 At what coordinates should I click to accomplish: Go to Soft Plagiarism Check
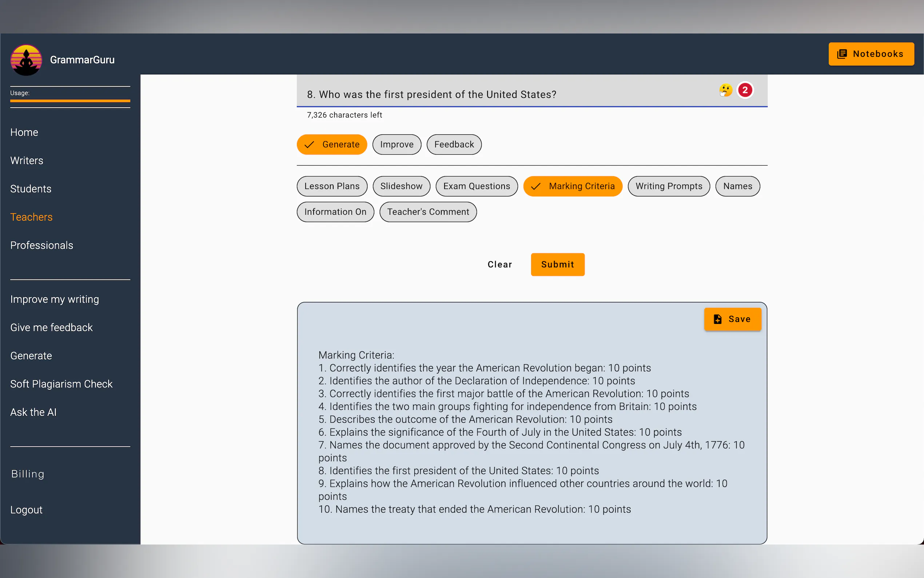[61, 384]
